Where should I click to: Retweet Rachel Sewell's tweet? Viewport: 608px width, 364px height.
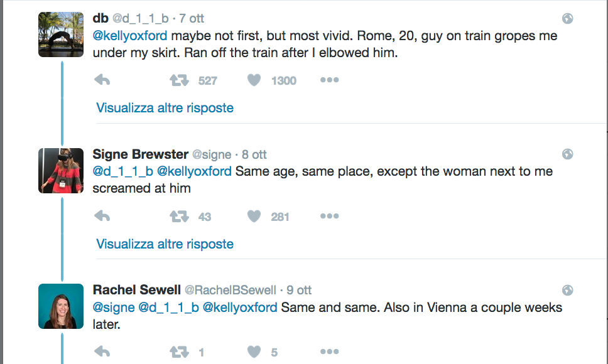[179, 352]
